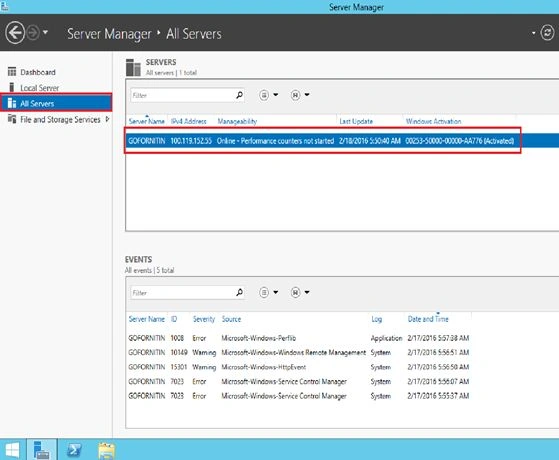
Task: Open File Explorer from the taskbar
Action: click(x=107, y=450)
